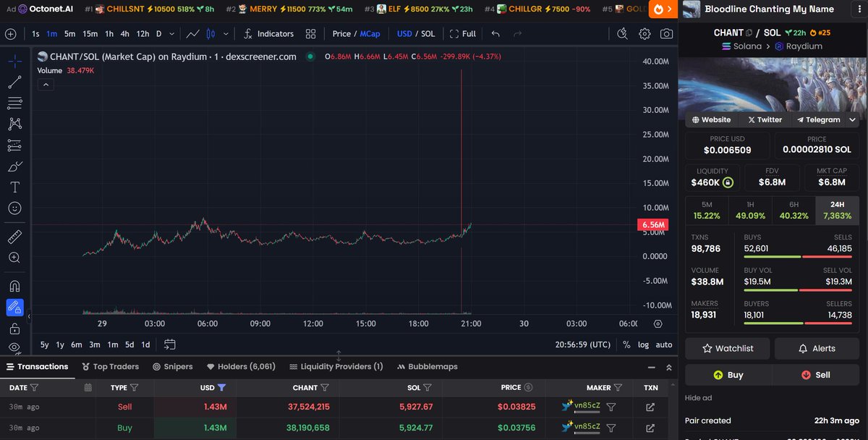The width and height of the screenshot is (868, 440).
Task: Open the token Website link
Action: pos(711,119)
